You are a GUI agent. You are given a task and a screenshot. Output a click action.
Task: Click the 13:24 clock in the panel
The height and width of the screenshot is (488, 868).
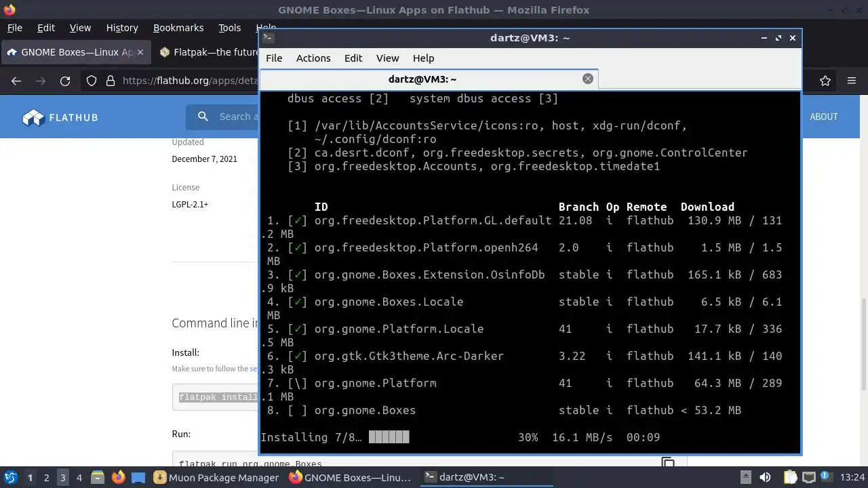pos(852,477)
